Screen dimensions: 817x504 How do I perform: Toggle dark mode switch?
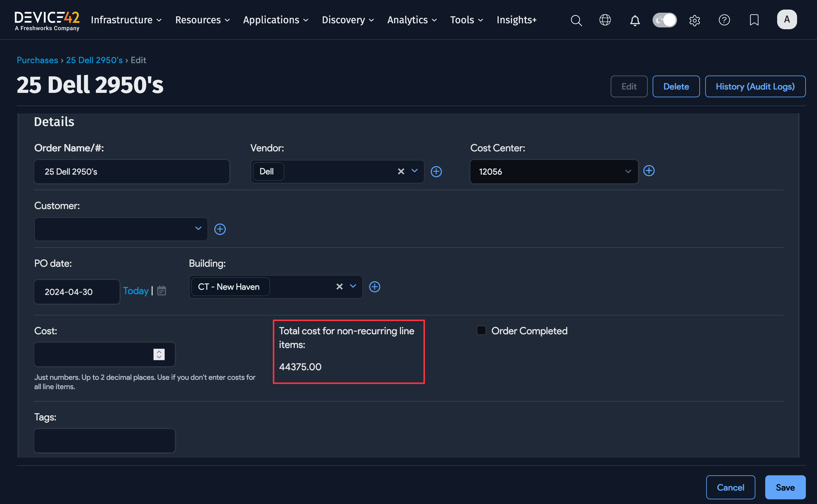click(664, 20)
